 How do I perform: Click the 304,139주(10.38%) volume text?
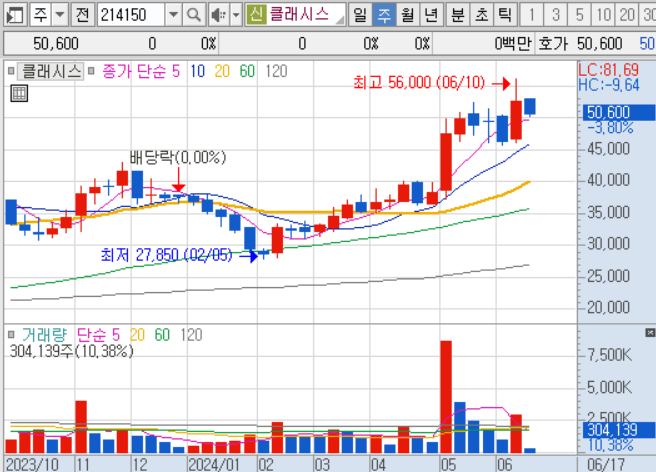(x=72, y=351)
